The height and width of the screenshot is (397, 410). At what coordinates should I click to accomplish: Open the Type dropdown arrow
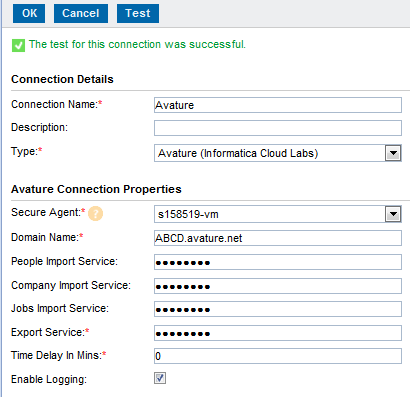coord(393,153)
